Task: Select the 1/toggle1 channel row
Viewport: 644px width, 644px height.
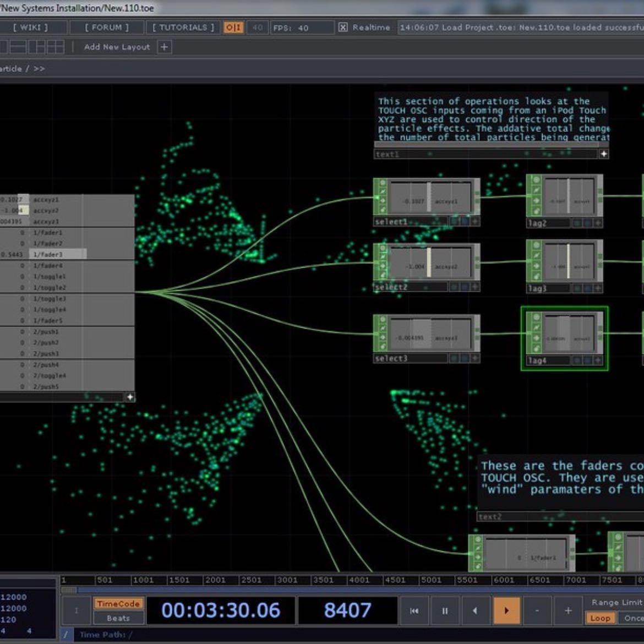Action: point(67,276)
